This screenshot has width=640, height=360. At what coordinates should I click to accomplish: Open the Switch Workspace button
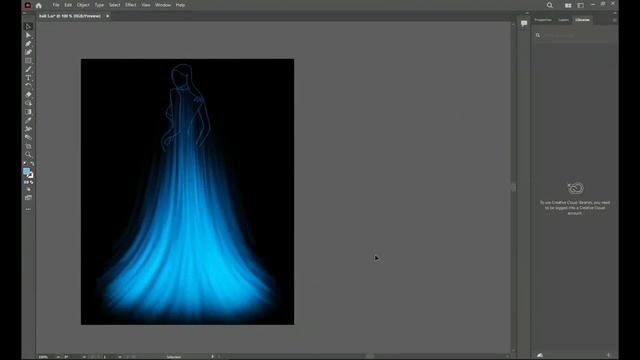click(580, 5)
